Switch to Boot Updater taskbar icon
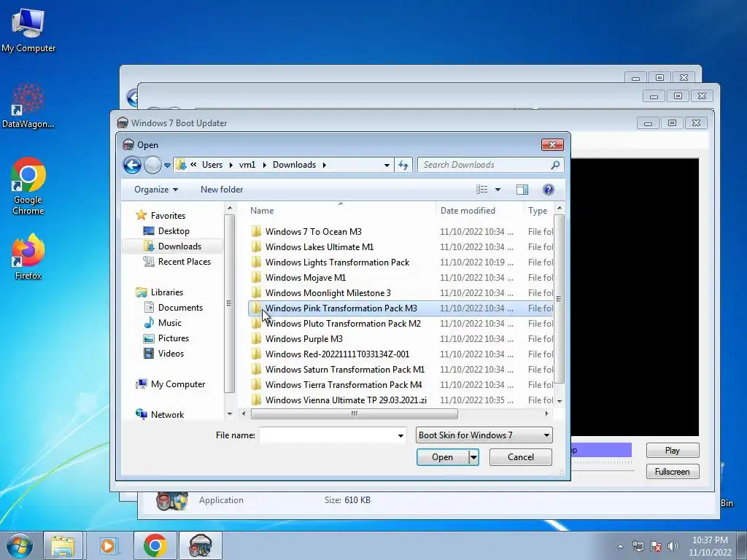 [x=200, y=545]
